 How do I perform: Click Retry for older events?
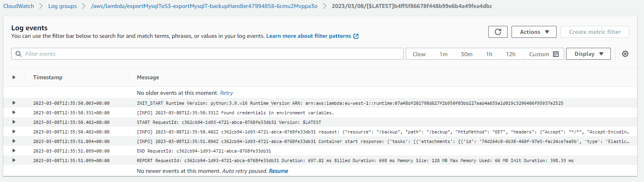click(x=226, y=93)
